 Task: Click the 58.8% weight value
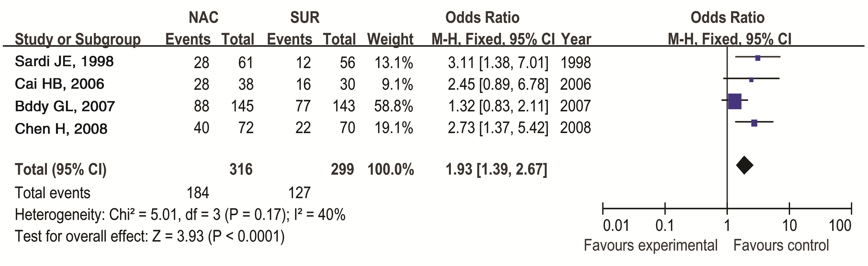click(394, 106)
